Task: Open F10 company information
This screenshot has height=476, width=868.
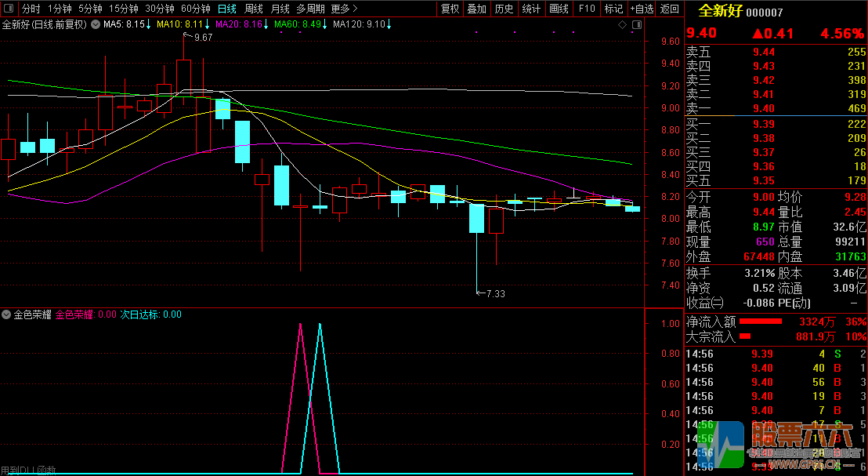Action: coord(586,9)
